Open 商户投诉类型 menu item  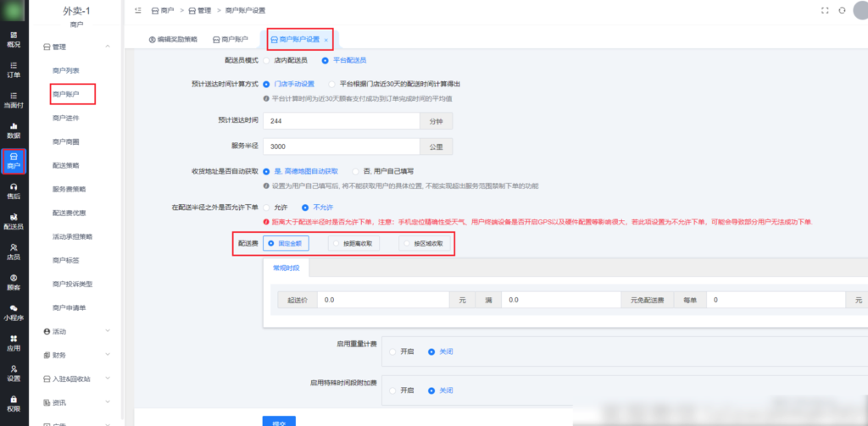tap(73, 284)
